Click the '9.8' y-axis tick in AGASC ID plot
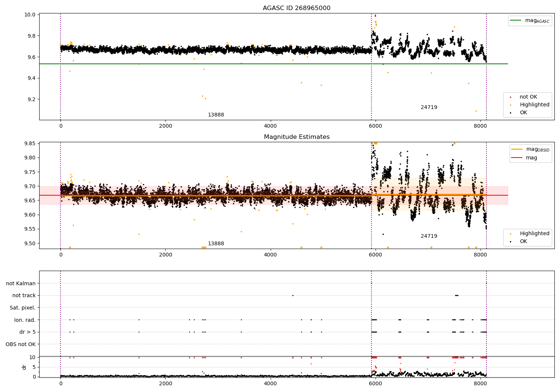This screenshot has width=560, height=392. click(32, 36)
